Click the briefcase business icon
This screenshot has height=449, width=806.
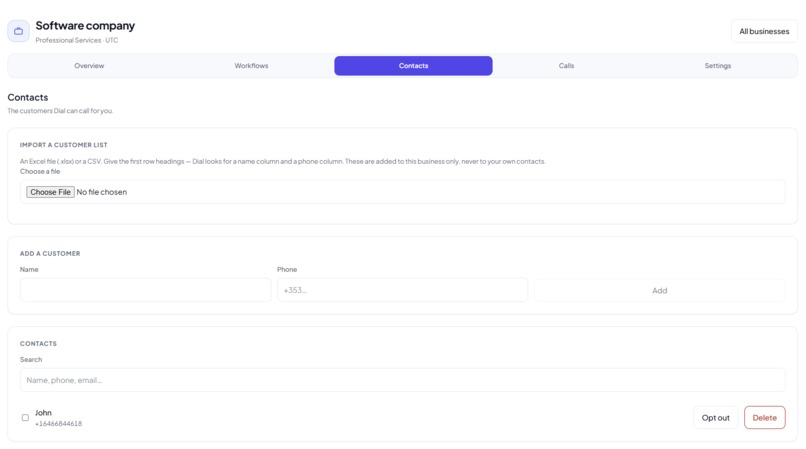pos(19,31)
